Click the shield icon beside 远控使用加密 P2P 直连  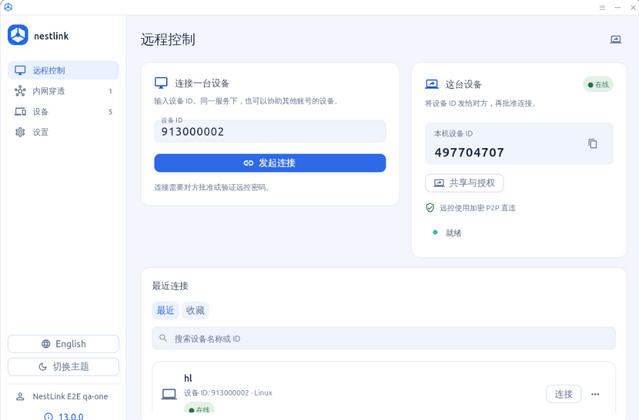(430, 208)
